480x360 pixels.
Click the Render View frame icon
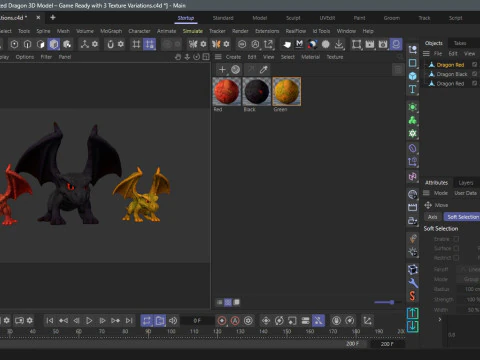point(357,44)
